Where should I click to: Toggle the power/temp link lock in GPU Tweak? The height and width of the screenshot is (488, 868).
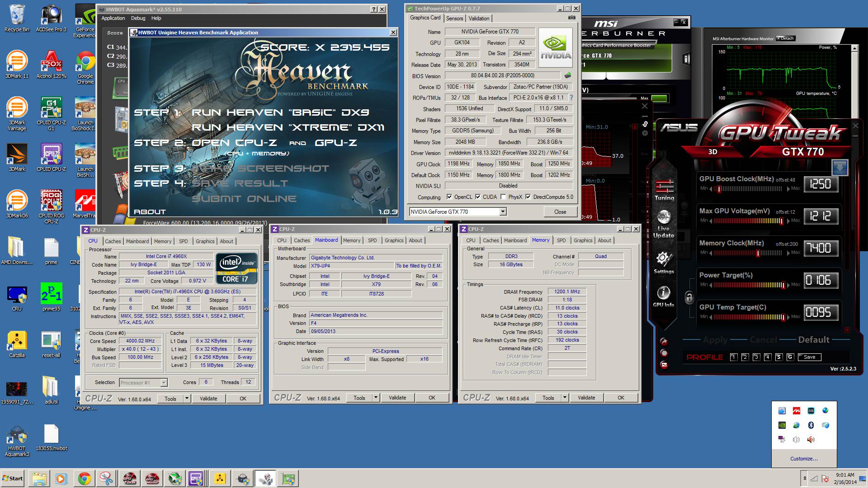[689, 297]
